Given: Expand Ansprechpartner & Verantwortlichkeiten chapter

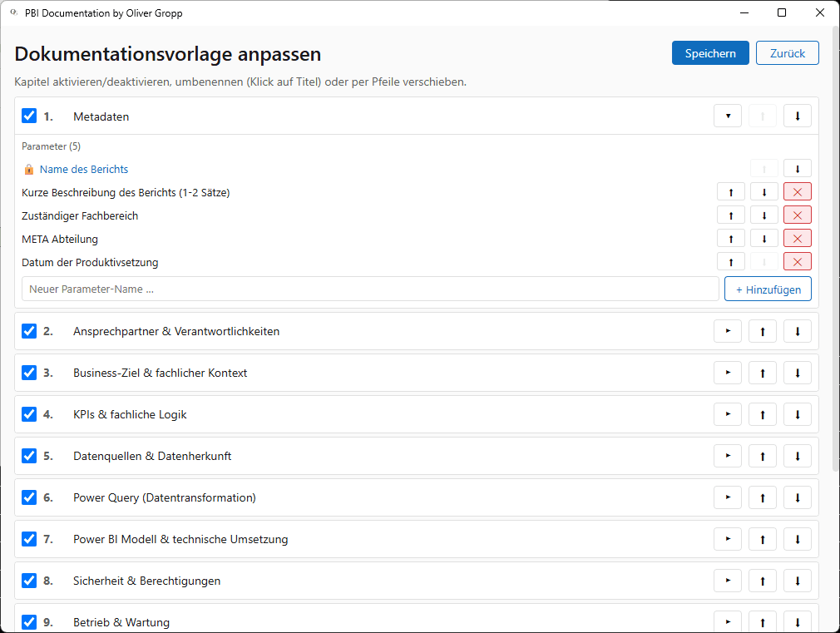Looking at the screenshot, I should (728, 331).
